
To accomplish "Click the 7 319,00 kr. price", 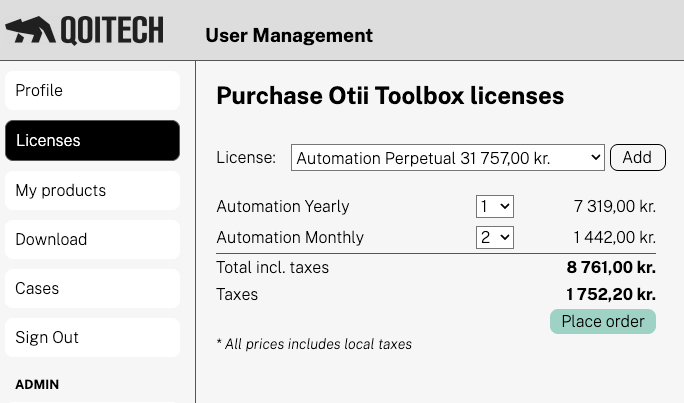I will tap(615, 206).
